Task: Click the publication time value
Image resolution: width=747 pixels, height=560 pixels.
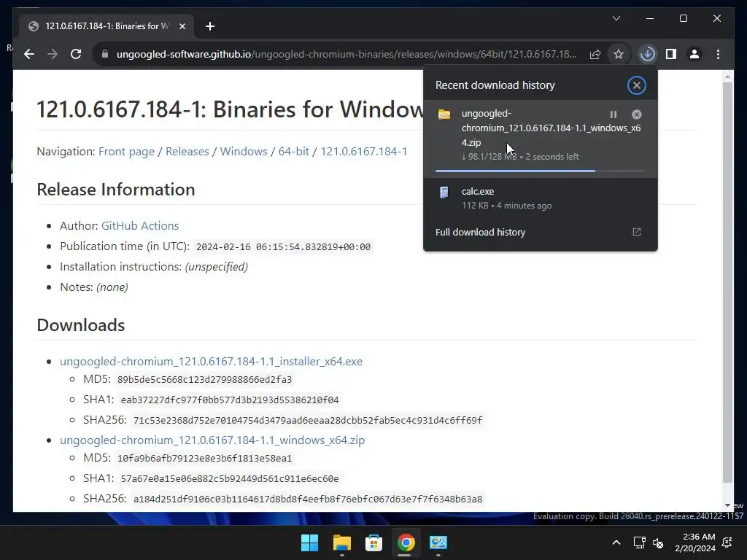Action: [x=284, y=247]
